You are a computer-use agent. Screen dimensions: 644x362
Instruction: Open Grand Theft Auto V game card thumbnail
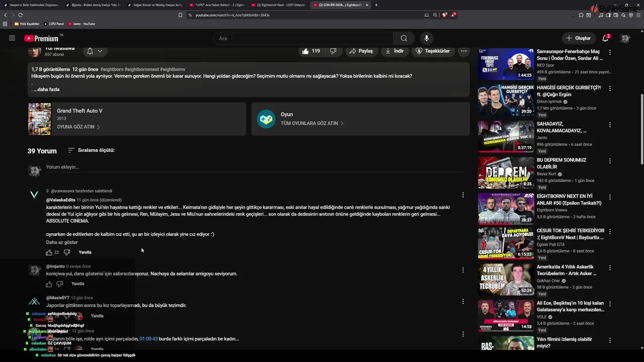39,119
